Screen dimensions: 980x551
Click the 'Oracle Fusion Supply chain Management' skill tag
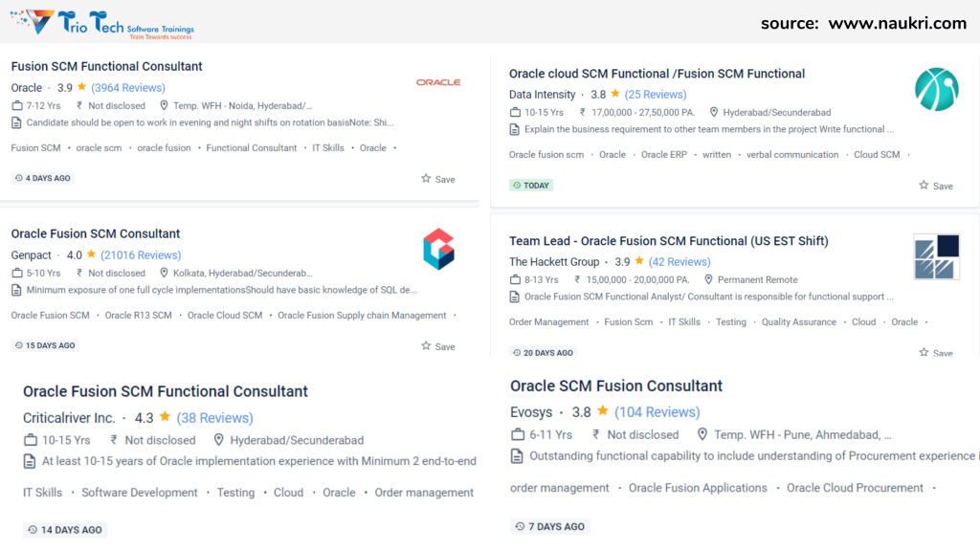tap(362, 316)
